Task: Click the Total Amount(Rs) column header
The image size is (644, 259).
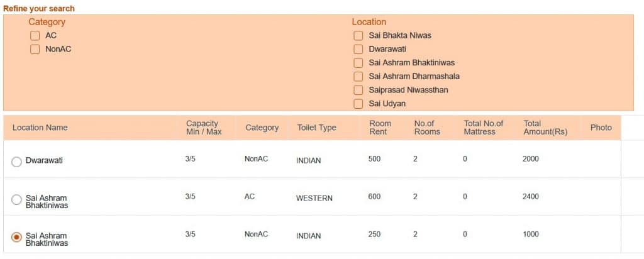Action: pyautogui.click(x=545, y=128)
